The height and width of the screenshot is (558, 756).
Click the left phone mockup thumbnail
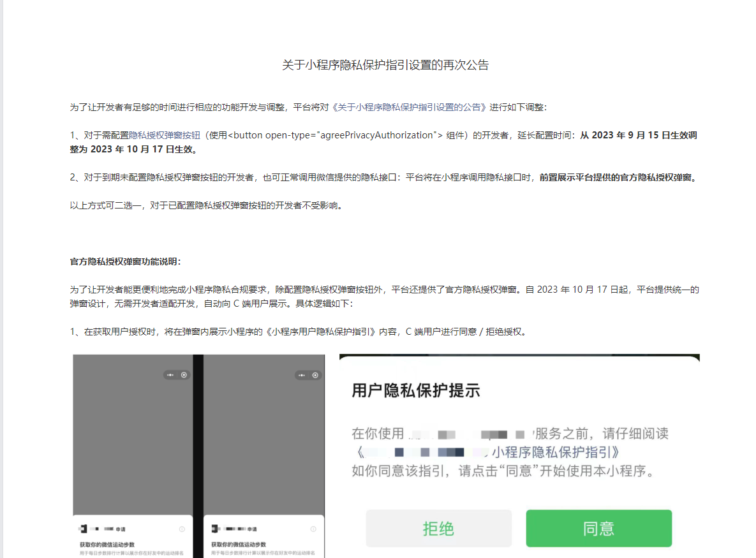click(x=133, y=457)
